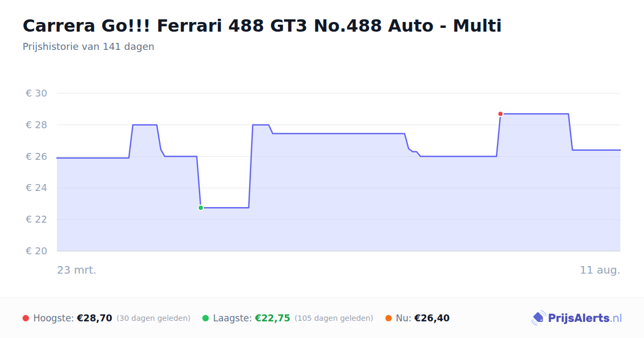Click the orange Nu legend dot
644x338 pixels.
pyautogui.click(x=389, y=318)
